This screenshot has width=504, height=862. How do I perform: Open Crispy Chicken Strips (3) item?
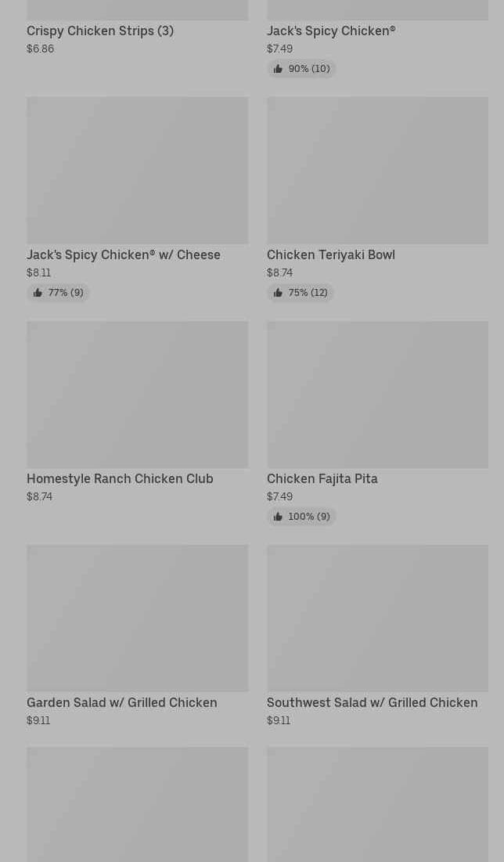pos(100,31)
